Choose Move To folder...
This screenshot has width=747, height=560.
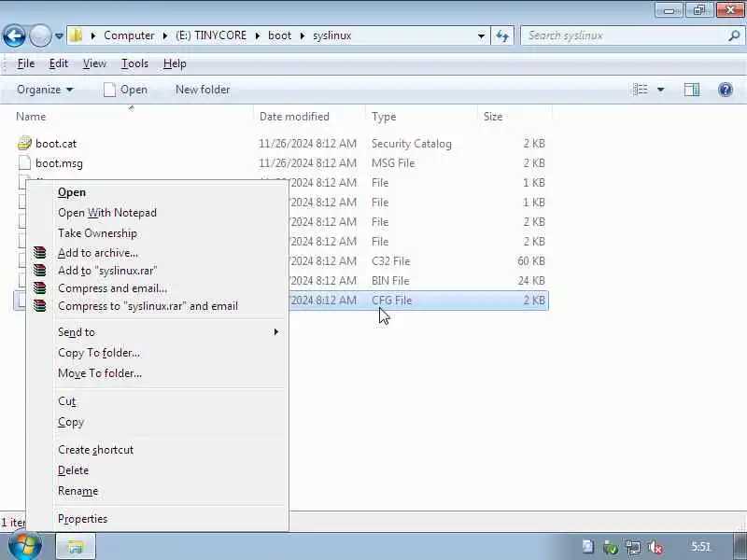point(100,373)
